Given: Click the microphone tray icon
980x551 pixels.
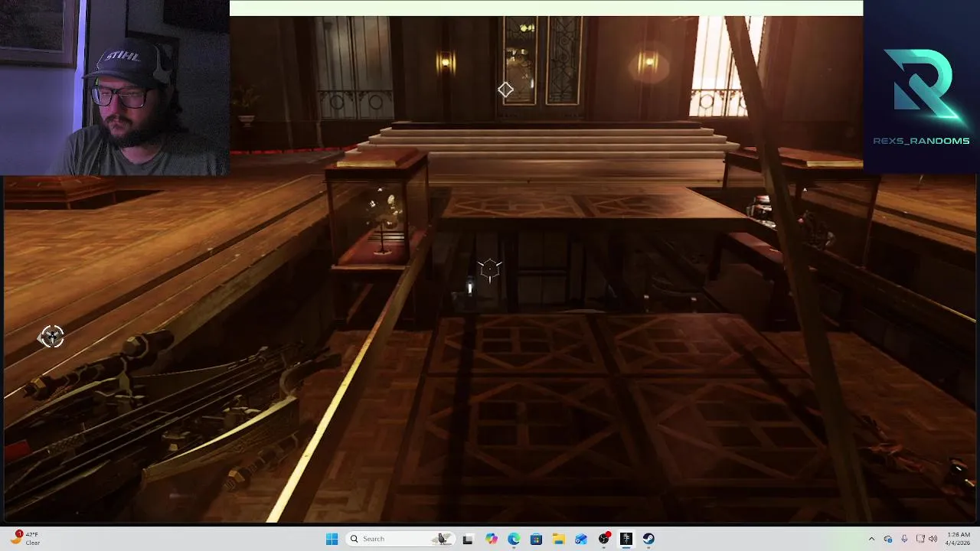Looking at the screenshot, I should tap(904, 539).
